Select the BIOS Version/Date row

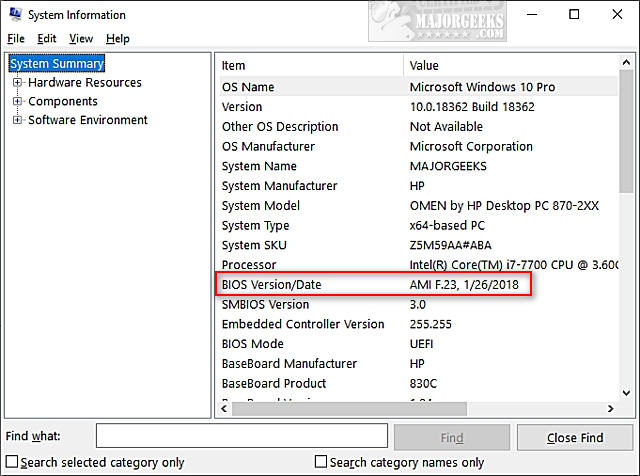point(419,285)
